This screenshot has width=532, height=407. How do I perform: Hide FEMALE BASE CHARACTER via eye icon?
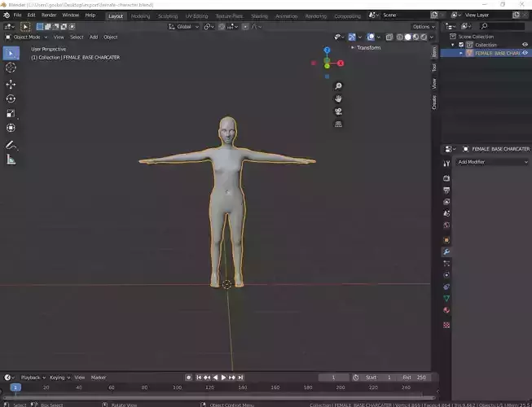525,53
